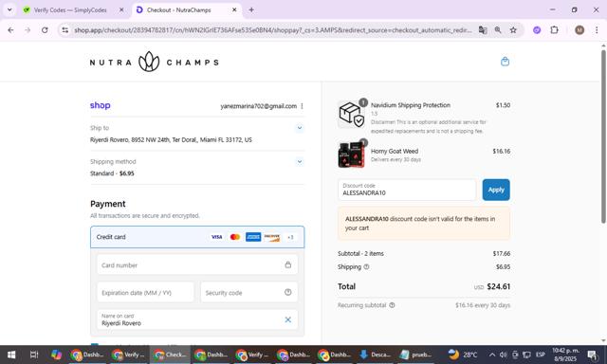
Task: Click the page vertical scrollbar
Action: tap(603, 136)
